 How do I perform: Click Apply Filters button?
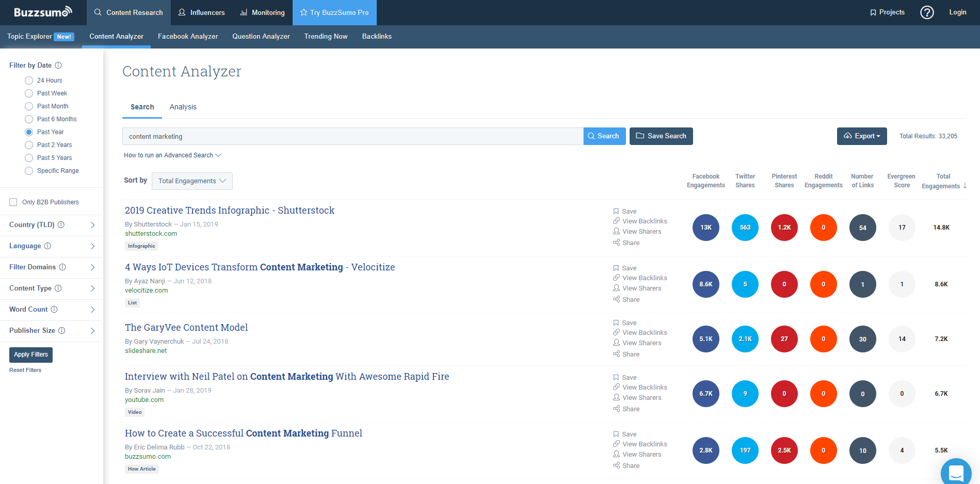(31, 355)
